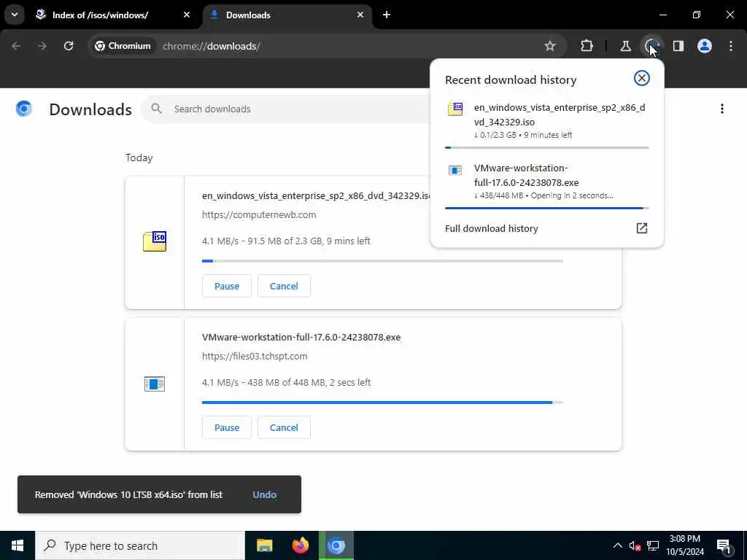747x560 pixels.
Task: Click the exe file icon in downloads list
Action: [155, 384]
